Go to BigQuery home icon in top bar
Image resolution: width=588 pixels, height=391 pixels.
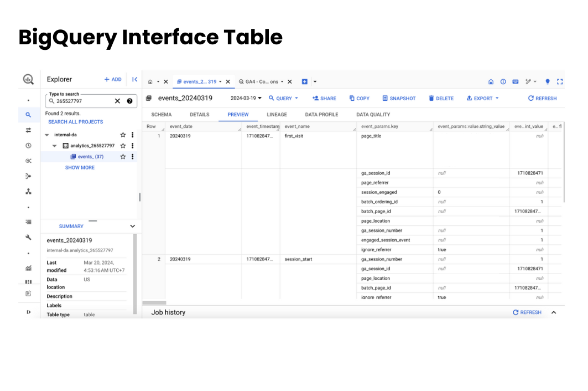pos(491,81)
